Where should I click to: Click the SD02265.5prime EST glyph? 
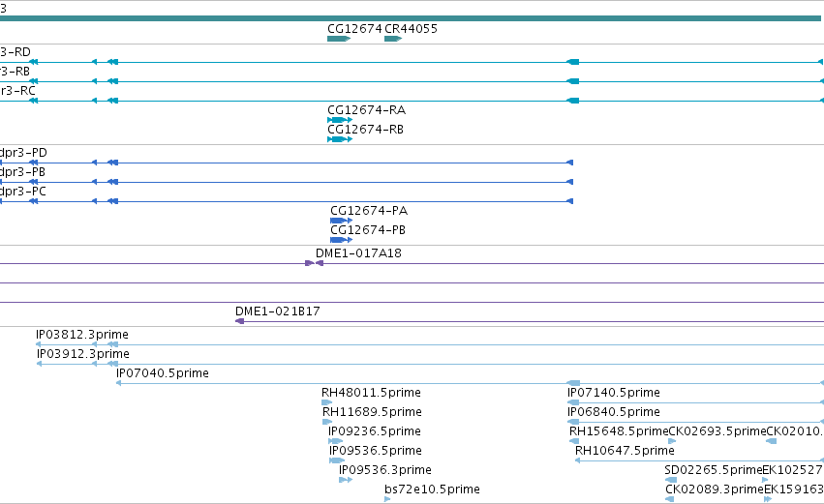coord(671,480)
